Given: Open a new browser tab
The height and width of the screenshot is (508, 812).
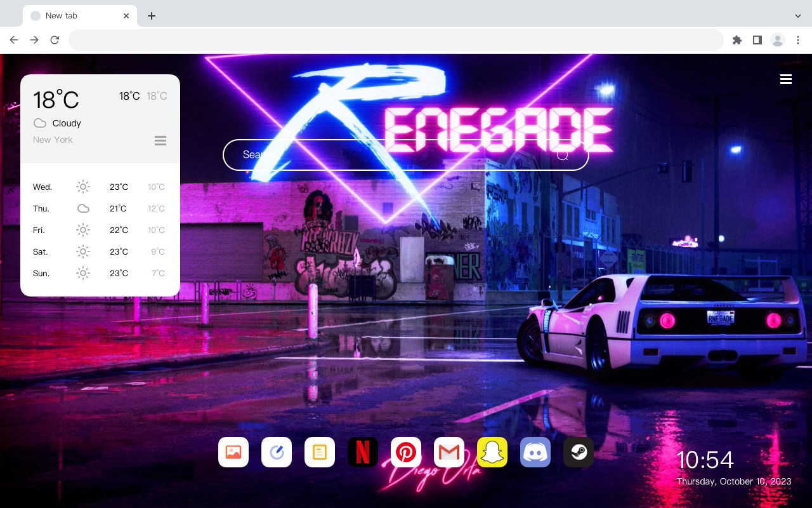Looking at the screenshot, I should click(x=151, y=16).
